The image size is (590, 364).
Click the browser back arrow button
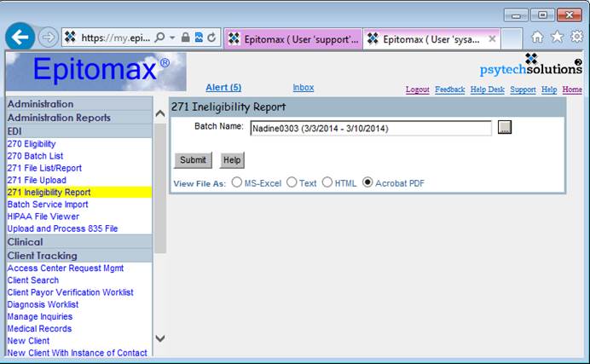coord(20,37)
